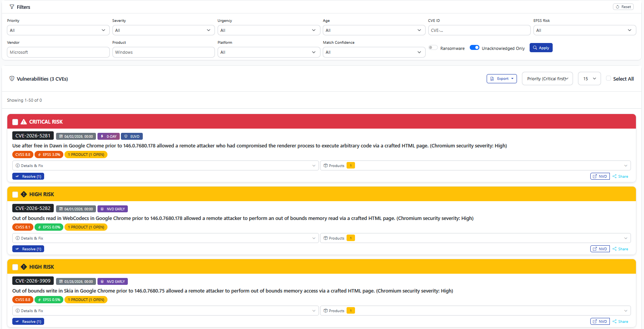644x329 pixels.
Task: Click the EPSS 3.0% badge
Action: coord(49,155)
